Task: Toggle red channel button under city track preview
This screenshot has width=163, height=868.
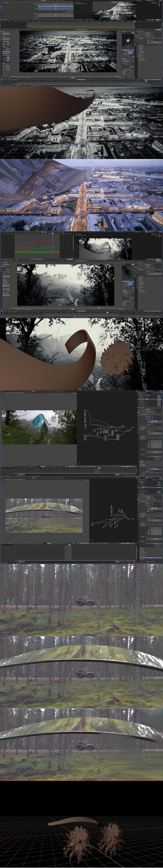Action: (x=124, y=50)
